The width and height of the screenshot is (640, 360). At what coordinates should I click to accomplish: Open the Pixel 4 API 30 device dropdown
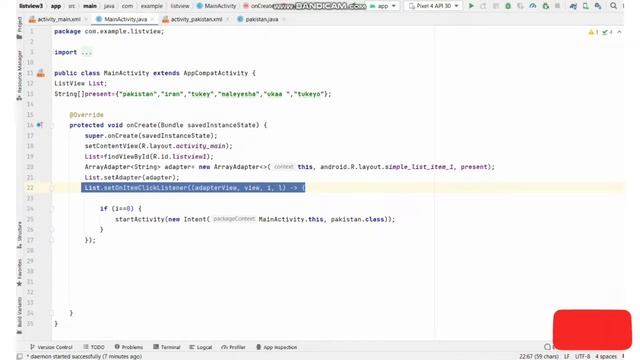pos(433,6)
